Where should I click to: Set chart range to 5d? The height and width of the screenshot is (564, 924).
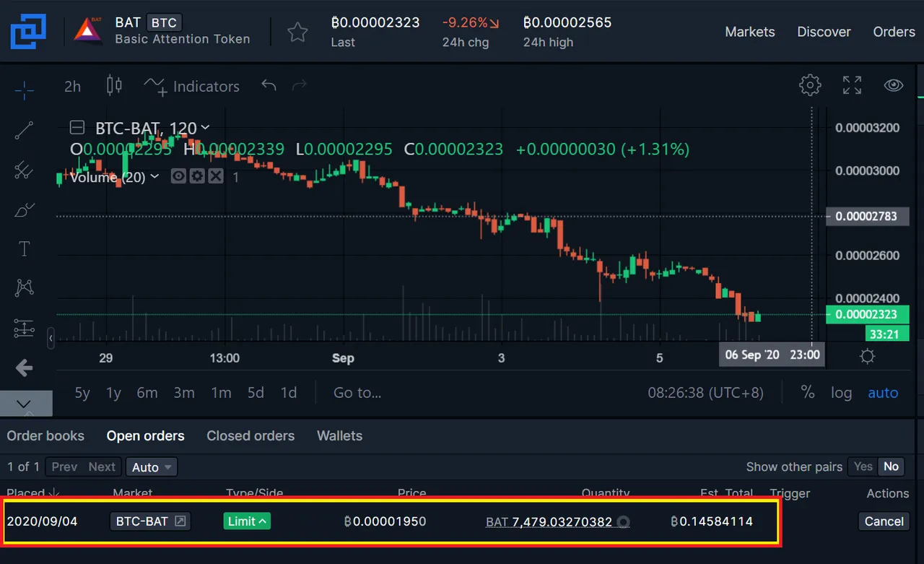256,393
